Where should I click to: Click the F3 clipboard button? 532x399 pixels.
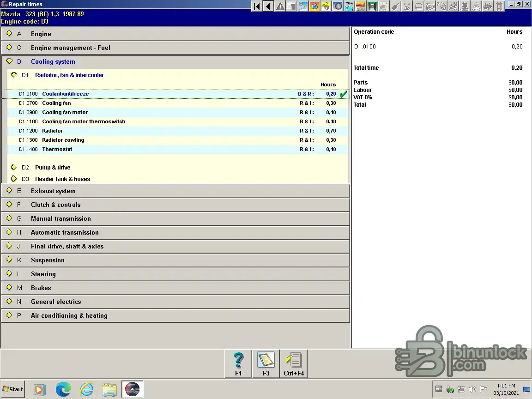pyautogui.click(x=266, y=364)
